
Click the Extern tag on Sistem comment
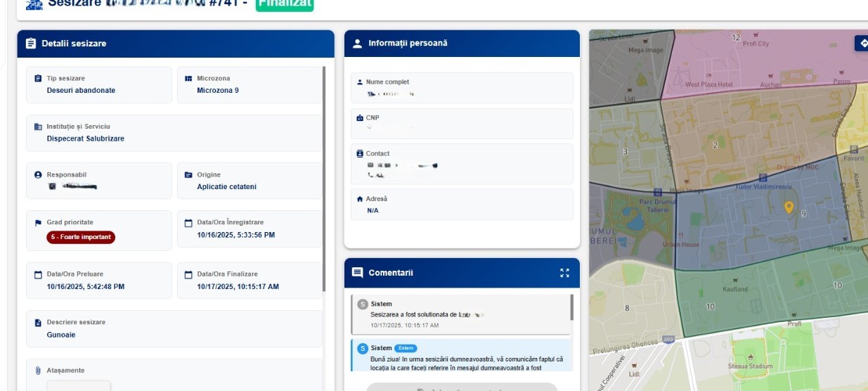[x=406, y=348]
